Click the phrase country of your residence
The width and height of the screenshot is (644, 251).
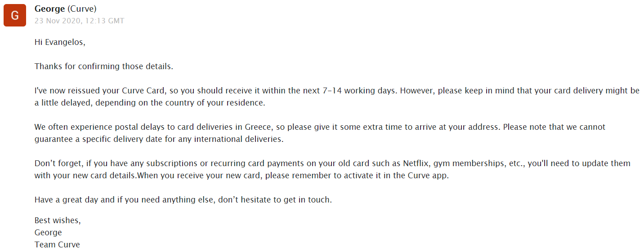(220, 103)
